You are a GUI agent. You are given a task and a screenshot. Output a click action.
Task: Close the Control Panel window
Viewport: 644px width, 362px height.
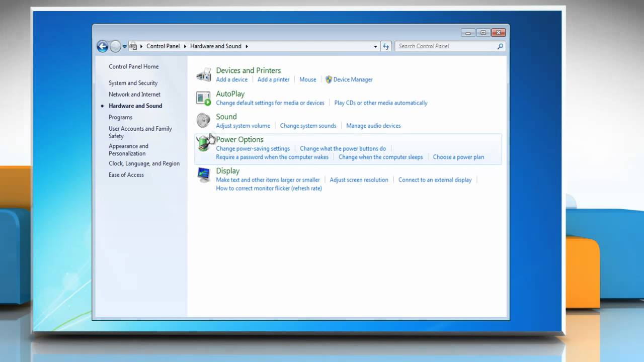[499, 33]
